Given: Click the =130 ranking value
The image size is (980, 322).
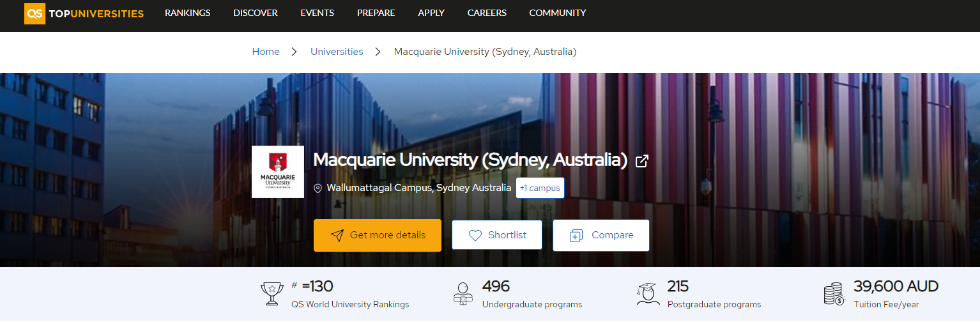Looking at the screenshot, I should click(318, 286).
